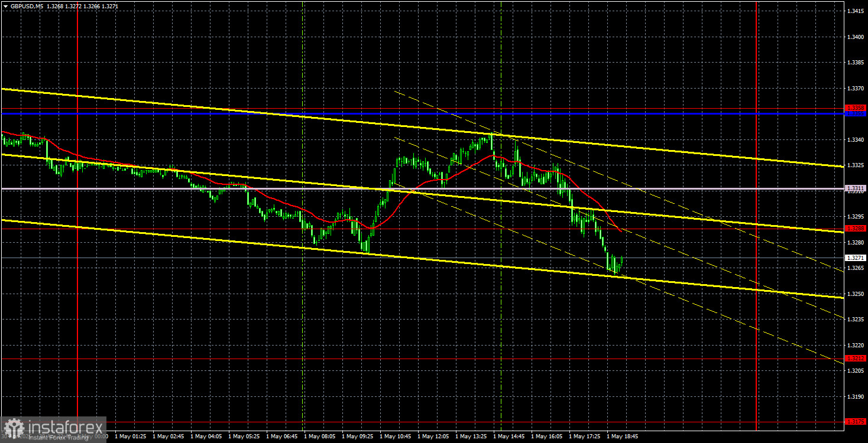The height and width of the screenshot is (443, 868).
Task: Click the 1.3295 price axis label
Action: (856, 217)
